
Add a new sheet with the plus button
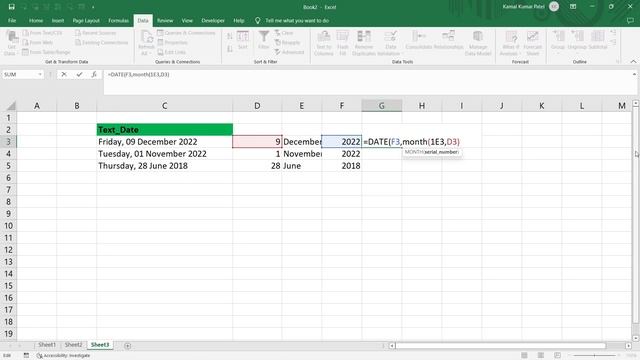(127, 346)
